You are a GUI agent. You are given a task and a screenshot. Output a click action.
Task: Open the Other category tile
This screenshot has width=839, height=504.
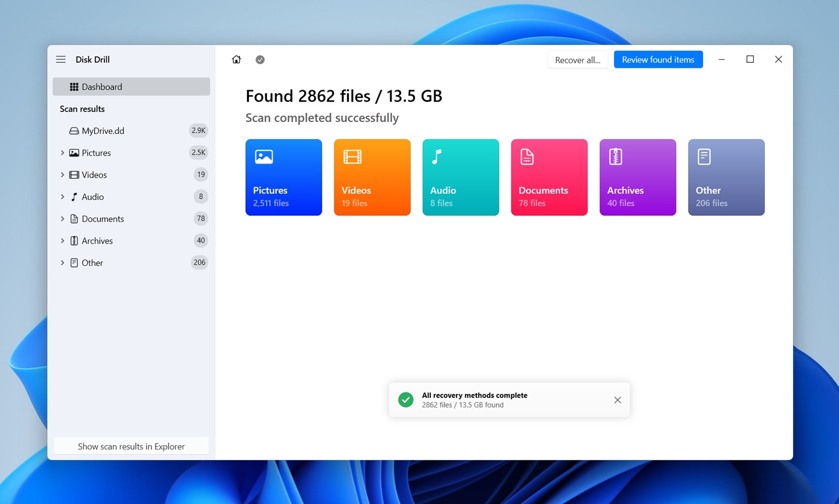tap(726, 177)
